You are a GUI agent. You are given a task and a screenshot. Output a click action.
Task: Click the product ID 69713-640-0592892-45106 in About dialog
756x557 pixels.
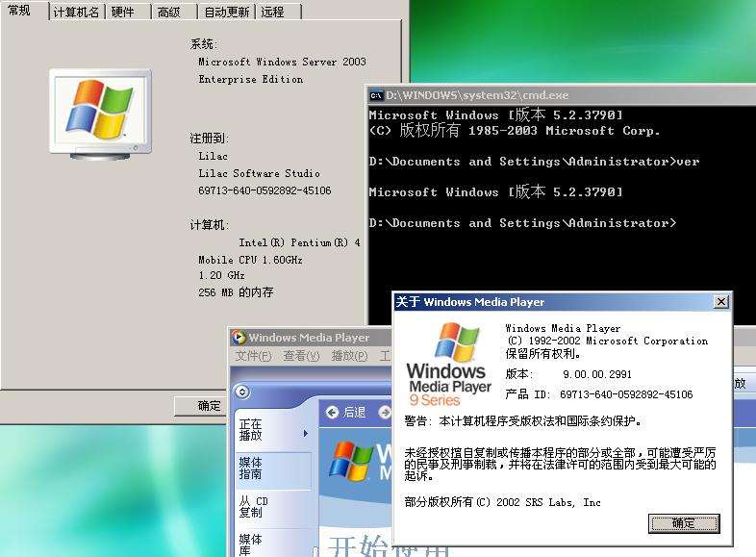coord(626,394)
